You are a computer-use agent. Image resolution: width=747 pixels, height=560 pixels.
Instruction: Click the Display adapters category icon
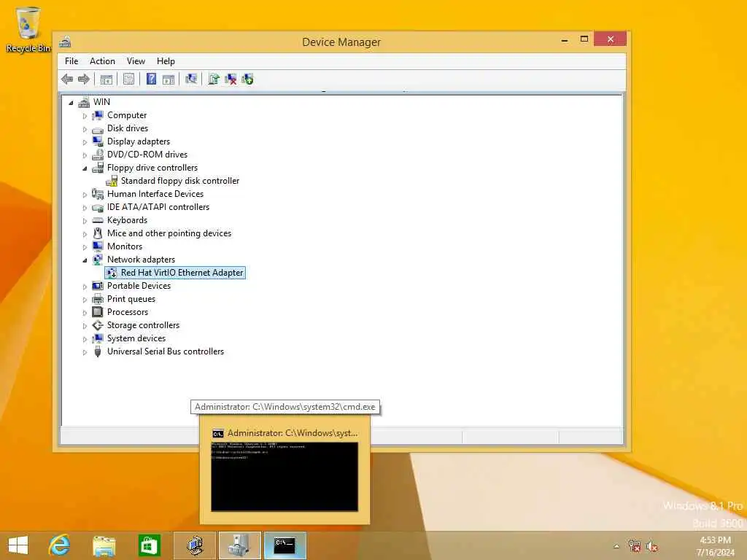tap(98, 141)
